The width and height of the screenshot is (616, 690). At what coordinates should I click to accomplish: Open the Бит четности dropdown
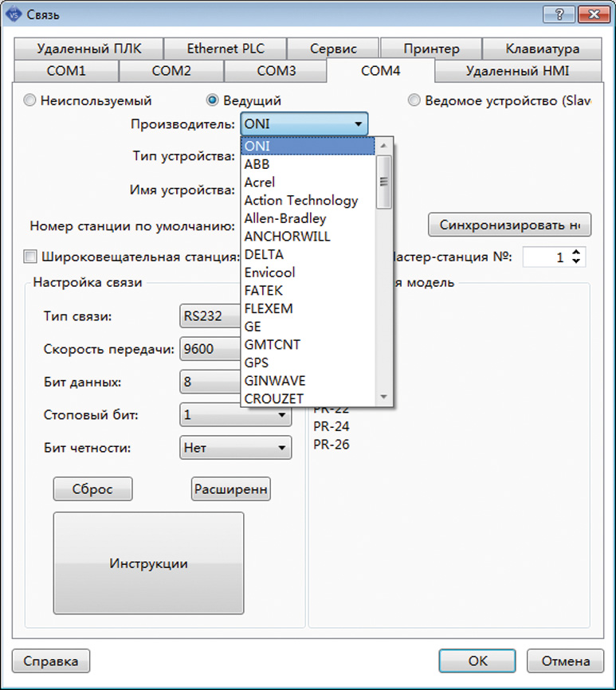pos(282,449)
